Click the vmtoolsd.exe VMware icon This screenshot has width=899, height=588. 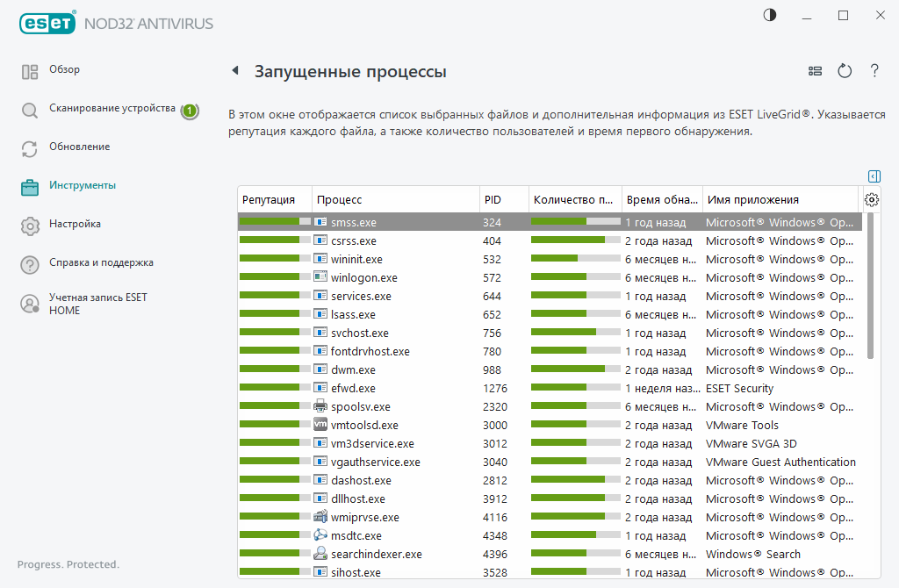(320, 424)
